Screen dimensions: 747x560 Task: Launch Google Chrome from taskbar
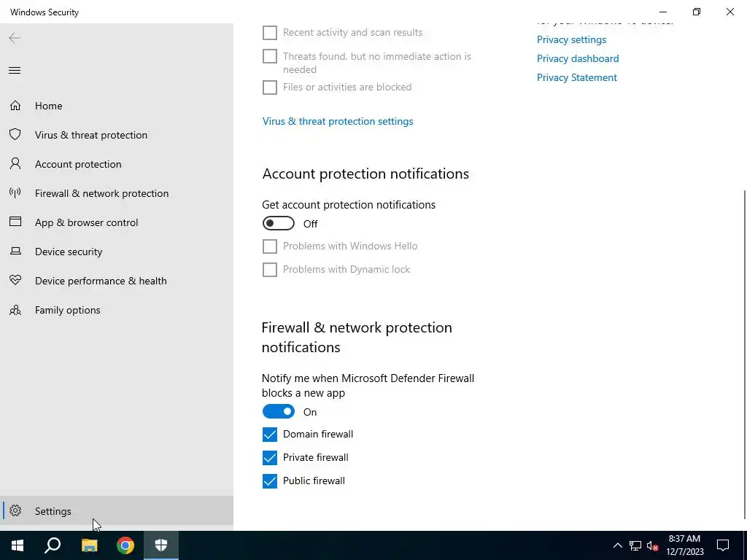125,545
